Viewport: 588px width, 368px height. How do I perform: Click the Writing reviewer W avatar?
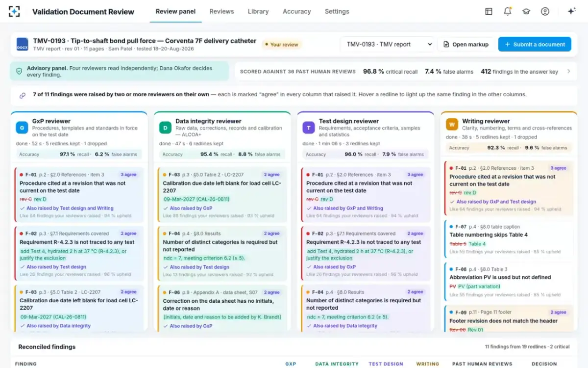pyautogui.click(x=452, y=125)
